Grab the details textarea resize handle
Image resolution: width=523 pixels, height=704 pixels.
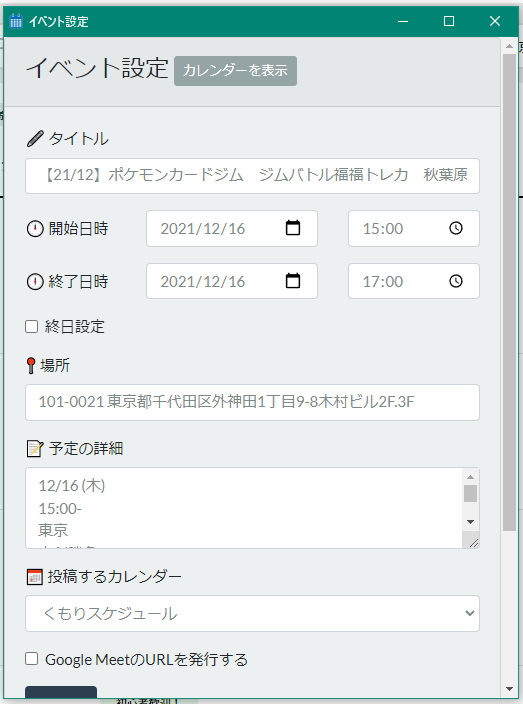[x=473, y=542]
